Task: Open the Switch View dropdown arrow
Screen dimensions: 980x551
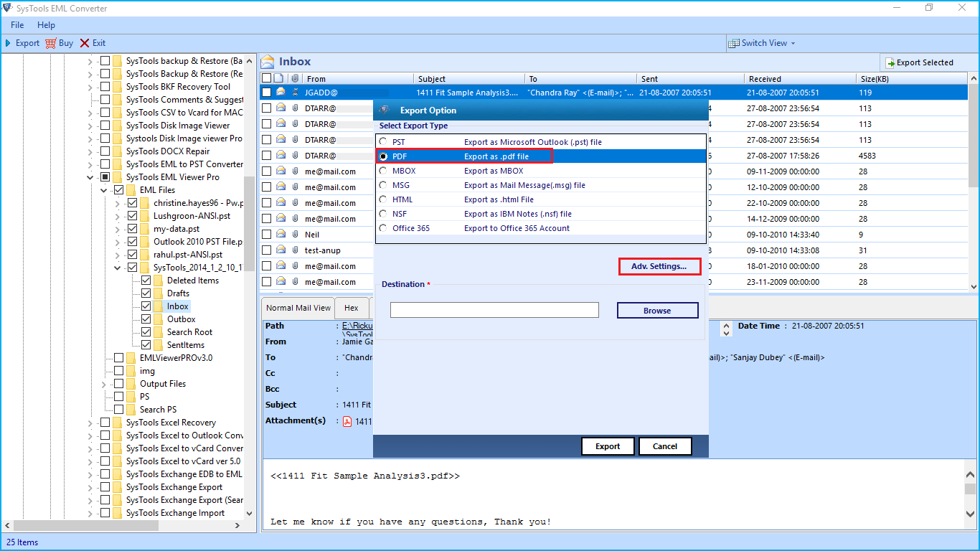Action: pos(793,44)
